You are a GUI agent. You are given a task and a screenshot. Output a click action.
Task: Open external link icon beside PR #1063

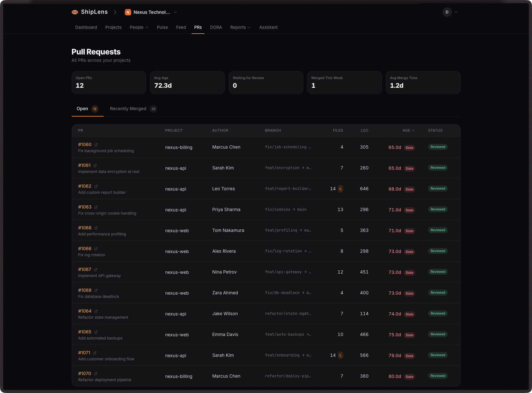[96, 207]
